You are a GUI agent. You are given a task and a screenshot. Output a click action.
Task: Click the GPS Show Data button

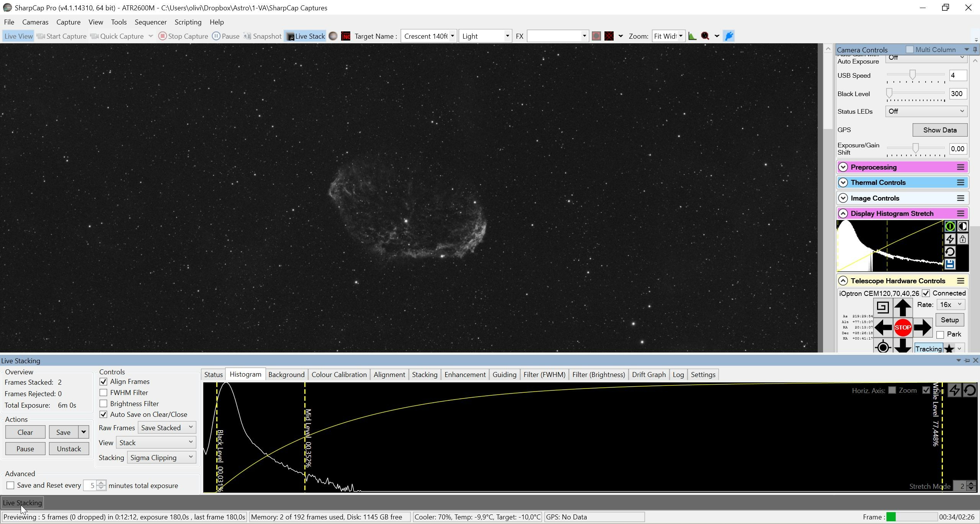coord(940,130)
